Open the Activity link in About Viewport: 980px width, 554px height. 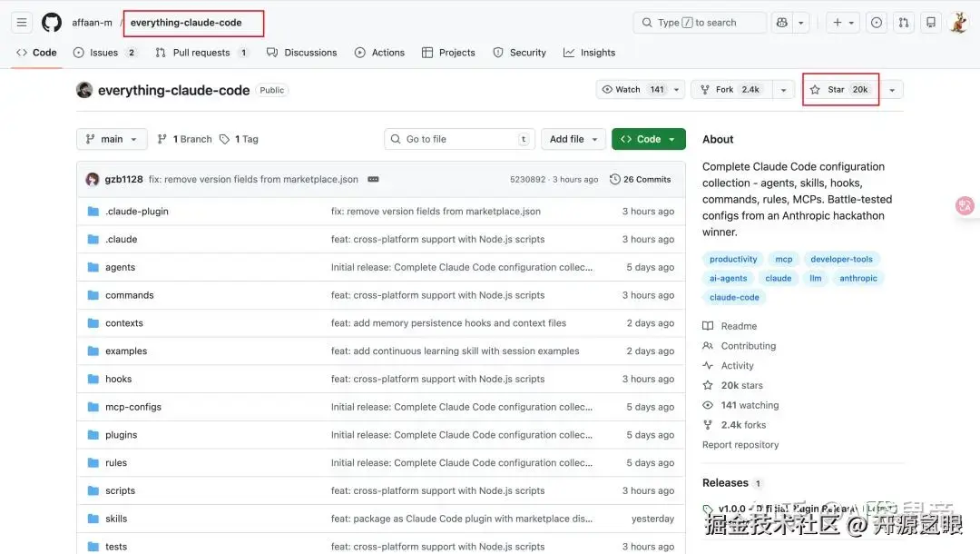click(x=728, y=366)
